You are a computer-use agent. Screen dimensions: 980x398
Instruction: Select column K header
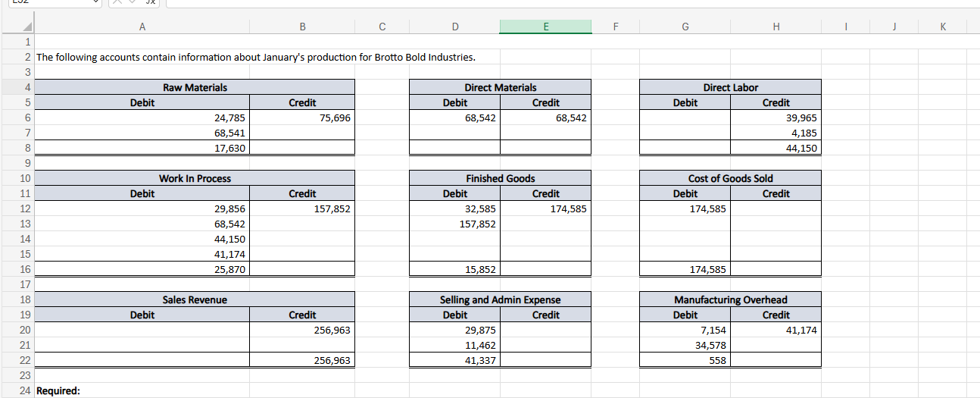click(942, 27)
